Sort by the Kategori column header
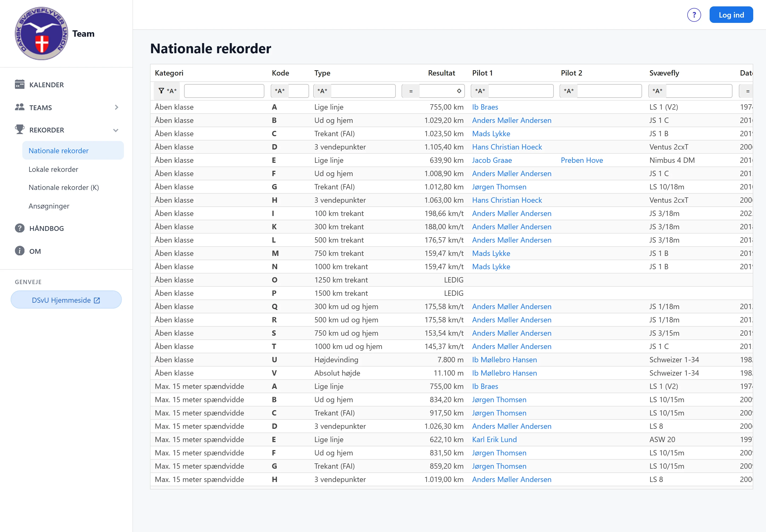 click(169, 73)
